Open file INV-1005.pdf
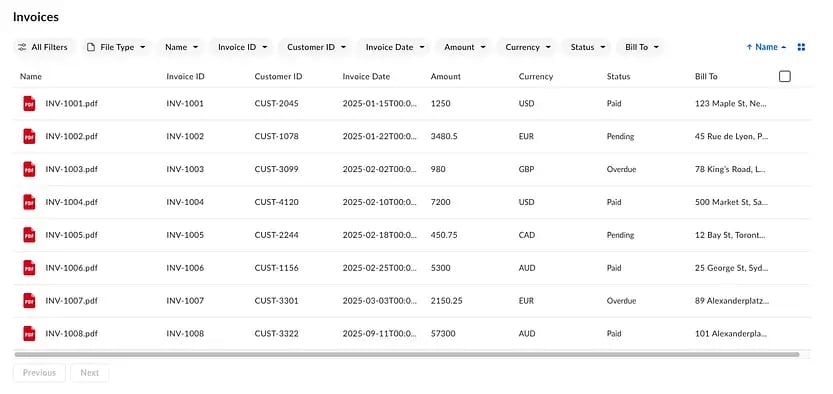 coord(72,235)
